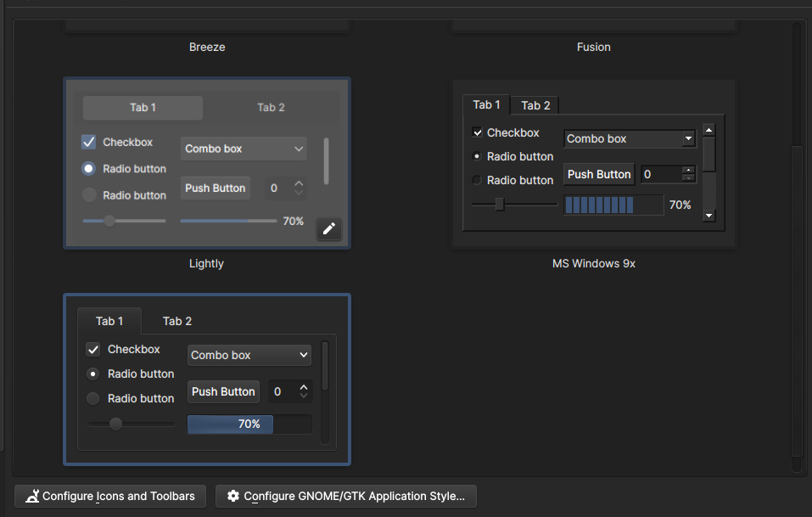This screenshot has width=812, height=517.
Task: Open Configure Icons and Toolbars
Action: tap(110, 496)
